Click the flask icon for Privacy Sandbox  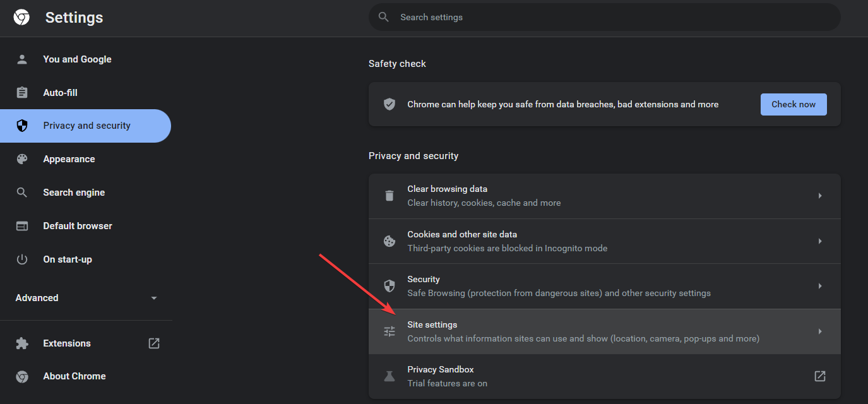[x=389, y=376]
